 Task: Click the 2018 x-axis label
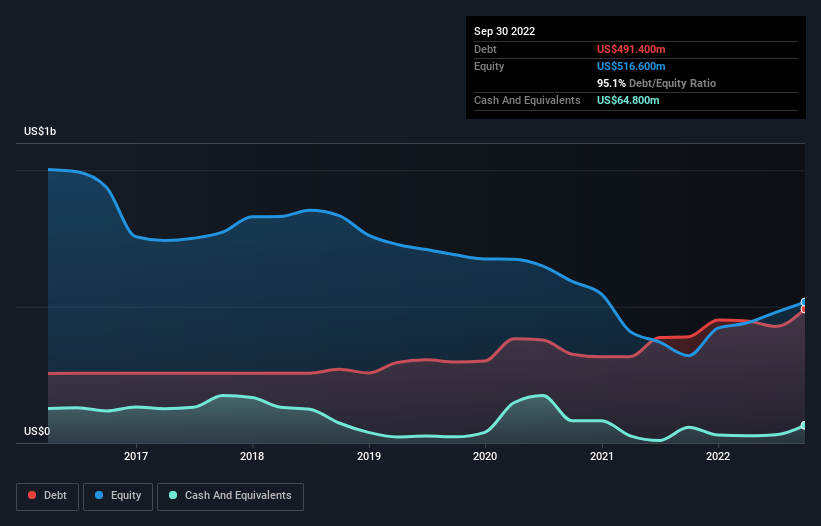coord(252,456)
